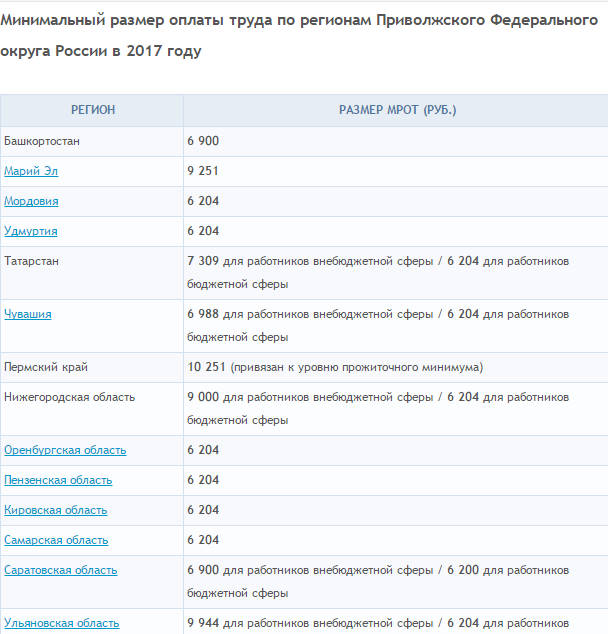
Task: Open the Саратовская область link
Action: tap(61, 570)
